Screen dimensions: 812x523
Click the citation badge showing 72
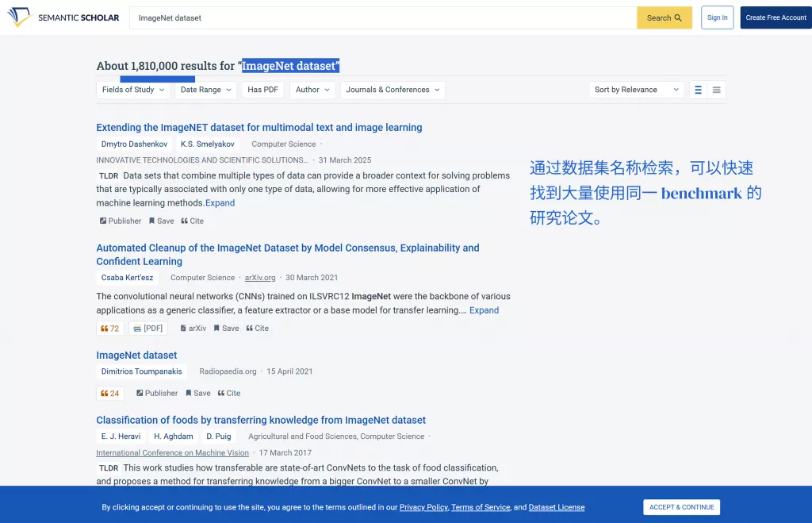[109, 328]
